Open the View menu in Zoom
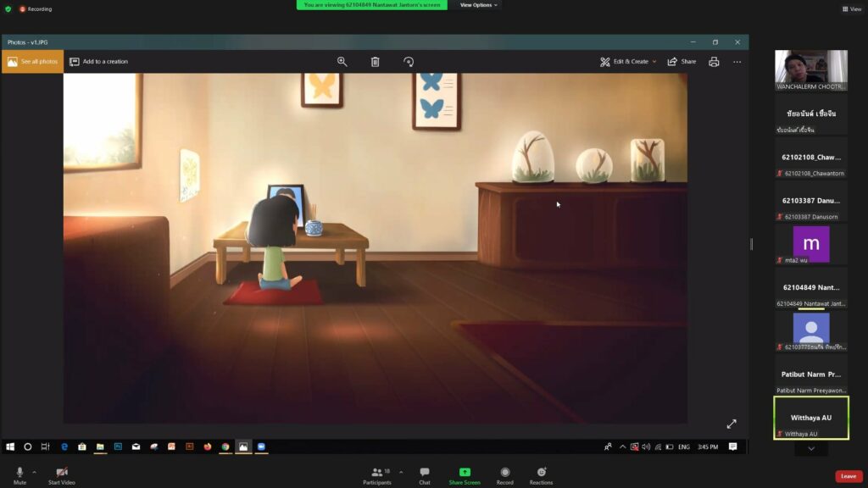The image size is (868, 488). pos(852,8)
